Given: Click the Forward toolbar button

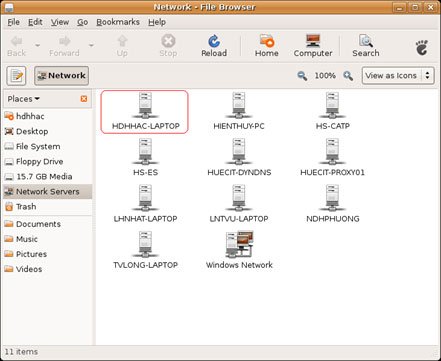Looking at the screenshot, I should pos(64,46).
